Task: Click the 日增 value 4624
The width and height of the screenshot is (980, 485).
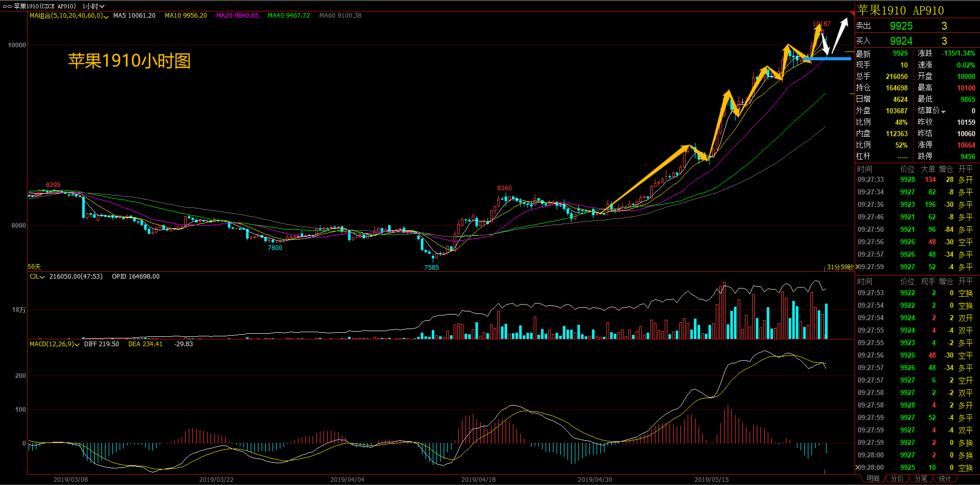Action: click(900, 99)
